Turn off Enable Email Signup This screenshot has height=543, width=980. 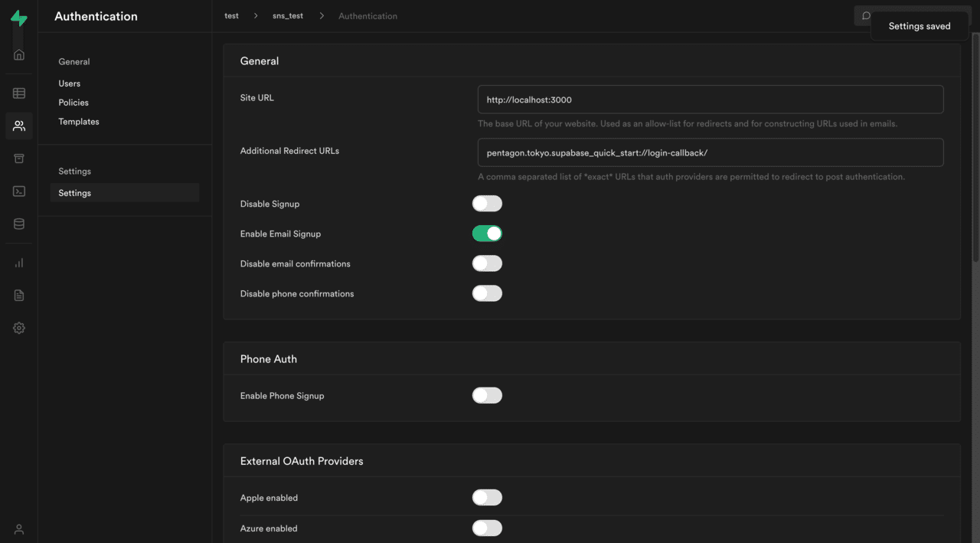487,234
